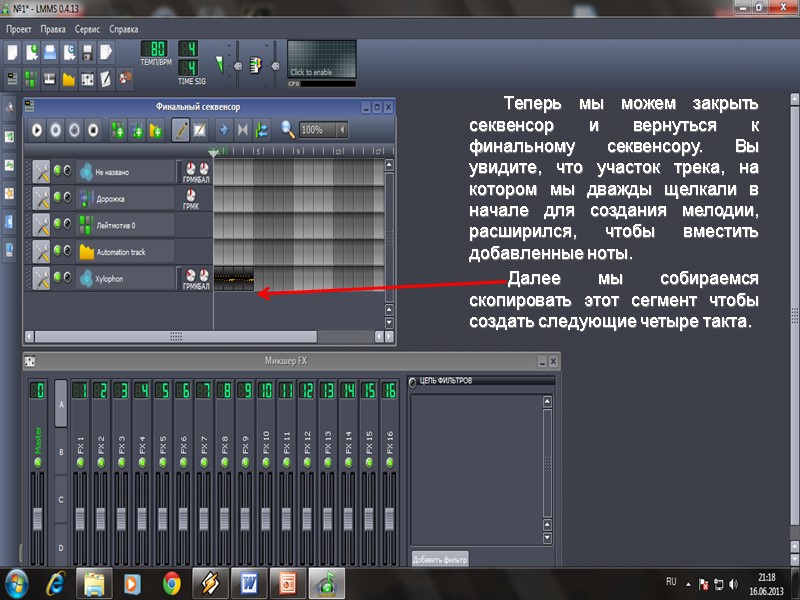800x600 pixels.
Task: Click save project floppy icon
Action: tap(87, 52)
